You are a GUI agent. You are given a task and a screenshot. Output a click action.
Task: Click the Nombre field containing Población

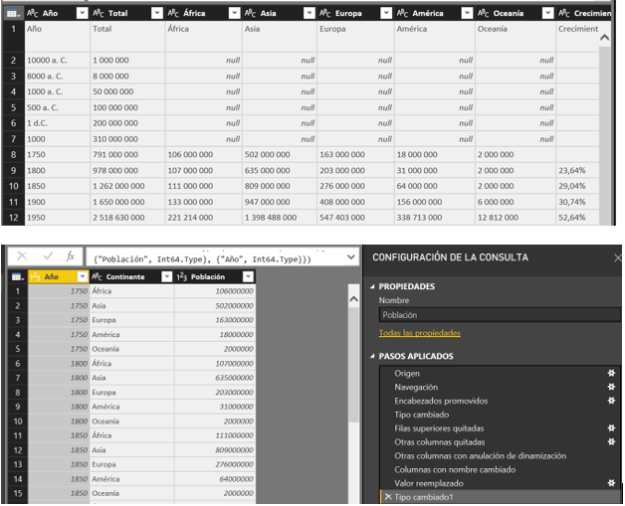497,314
